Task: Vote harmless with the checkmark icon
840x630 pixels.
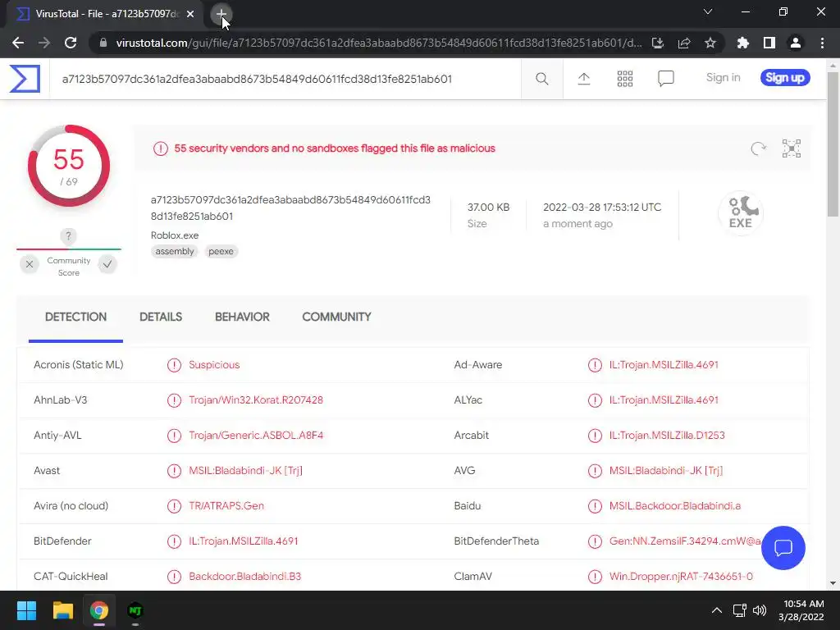Action: click(107, 264)
